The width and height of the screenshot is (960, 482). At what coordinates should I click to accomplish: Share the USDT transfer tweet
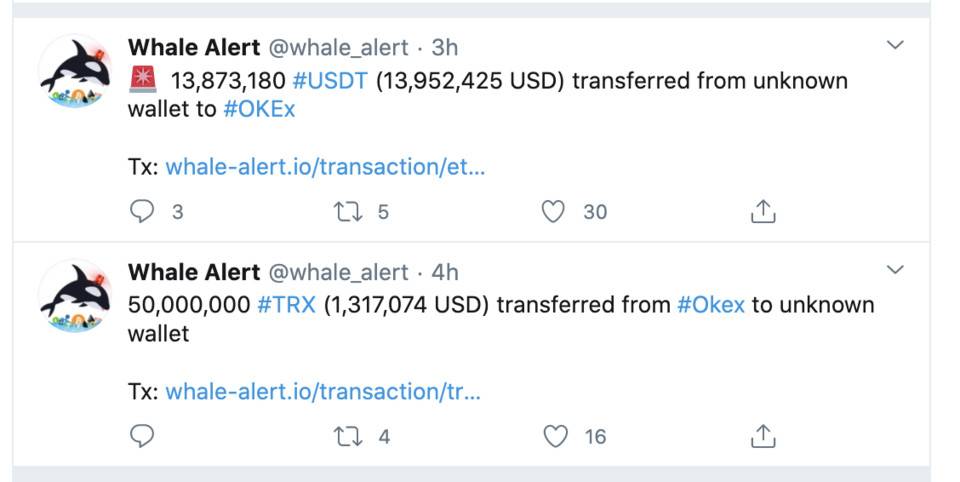(x=762, y=212)
